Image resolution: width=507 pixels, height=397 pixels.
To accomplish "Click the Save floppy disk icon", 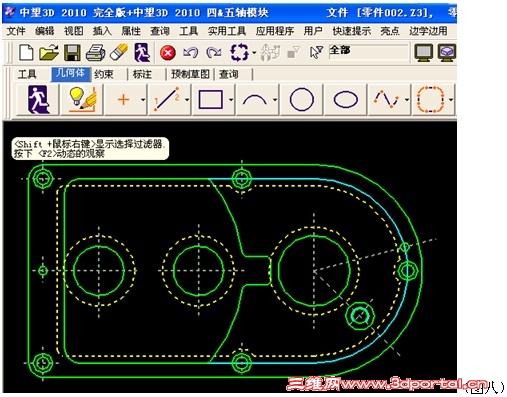I will tap(72, 53).
